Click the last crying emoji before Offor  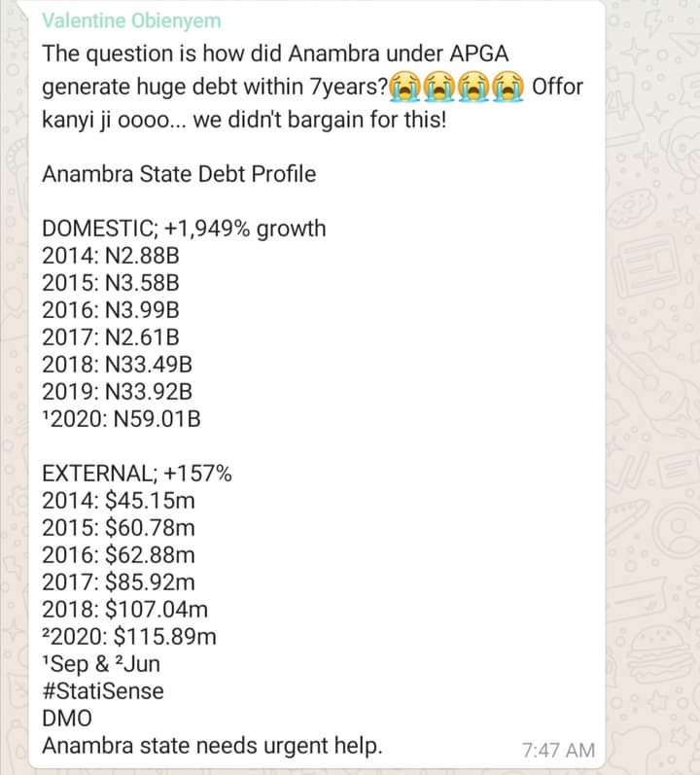coord(508,88)
